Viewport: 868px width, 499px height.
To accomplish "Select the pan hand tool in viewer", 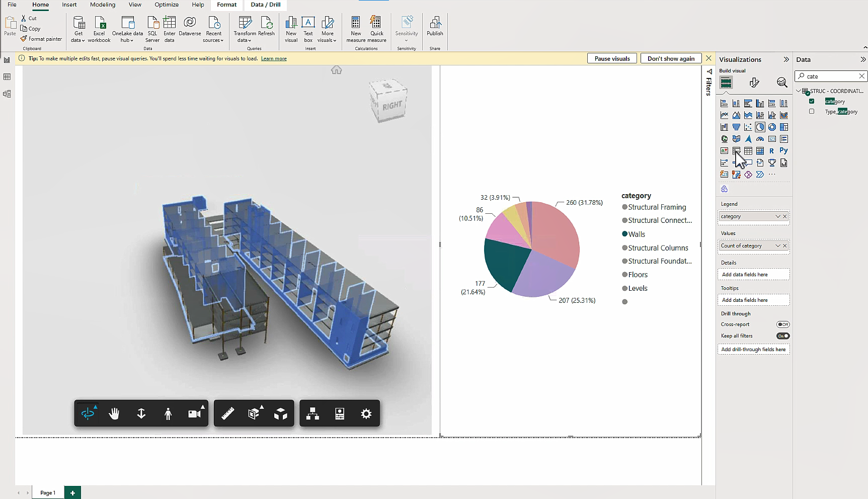I will pos(114,413).
